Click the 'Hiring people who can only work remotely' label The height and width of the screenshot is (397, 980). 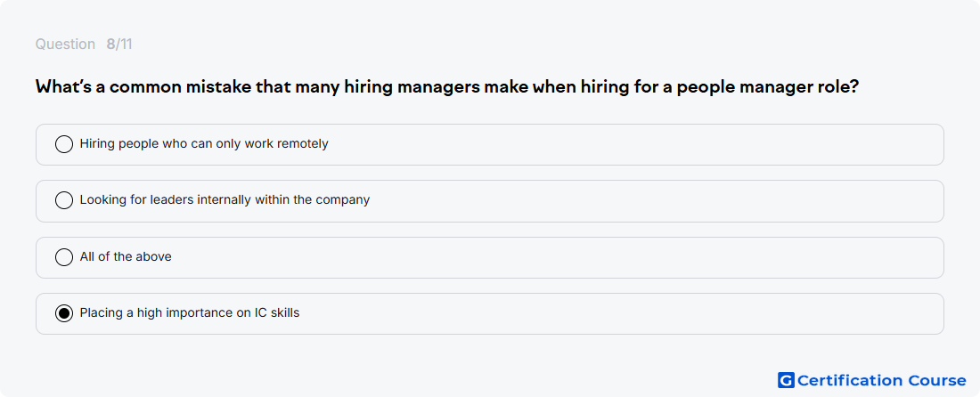coord(204,143)
